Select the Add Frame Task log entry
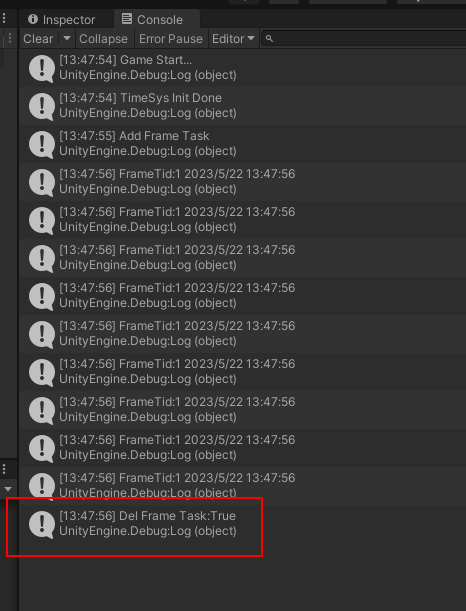Viewport: 466px width, 611px height. 242,144
